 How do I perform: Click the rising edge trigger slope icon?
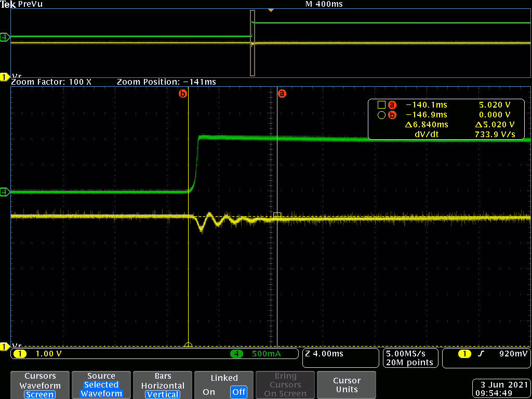[x=482, y=354]
